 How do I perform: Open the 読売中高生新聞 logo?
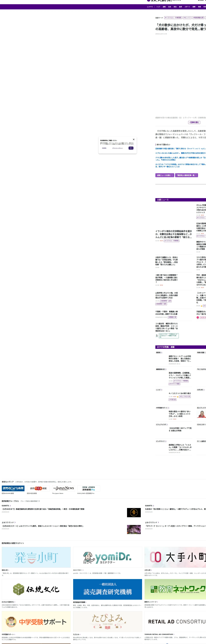tap(38, 488)
